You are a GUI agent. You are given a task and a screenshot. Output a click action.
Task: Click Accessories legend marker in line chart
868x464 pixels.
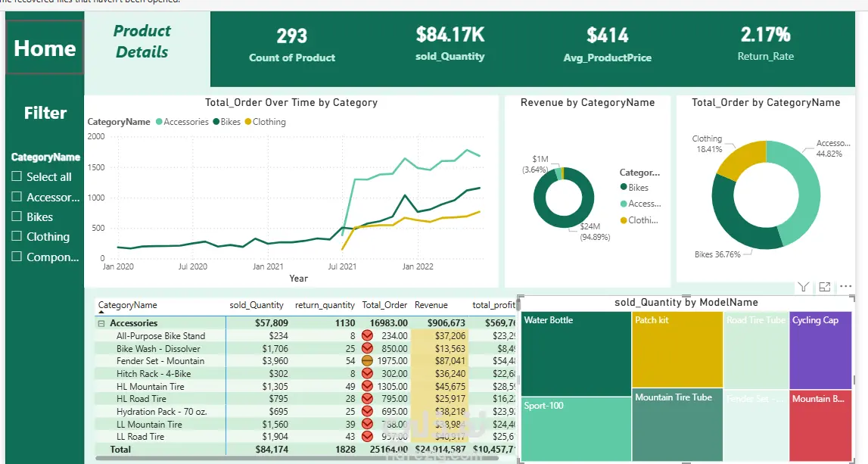pos(160,122)
